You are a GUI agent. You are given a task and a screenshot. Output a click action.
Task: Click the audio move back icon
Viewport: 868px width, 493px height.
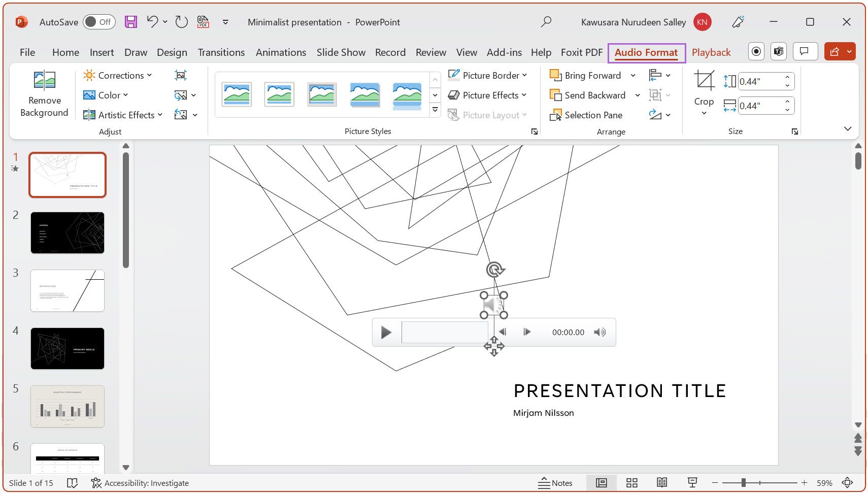click(503, 332)
